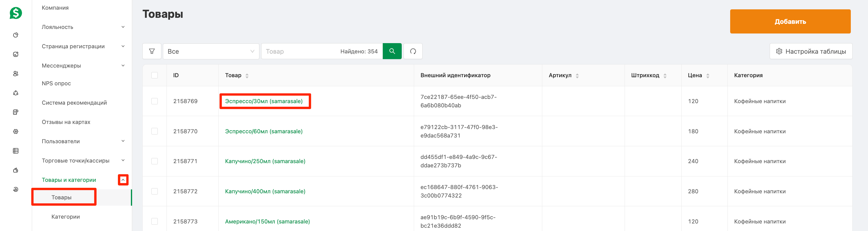This screenshot has width=868, height=231.
Task: Open product Эспрессо/30мл (samarasale)
Action: [264, 101]
